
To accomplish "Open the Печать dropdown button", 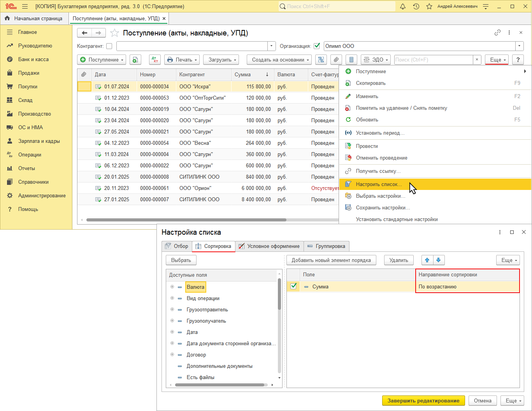I will click(x=182, y=60).
